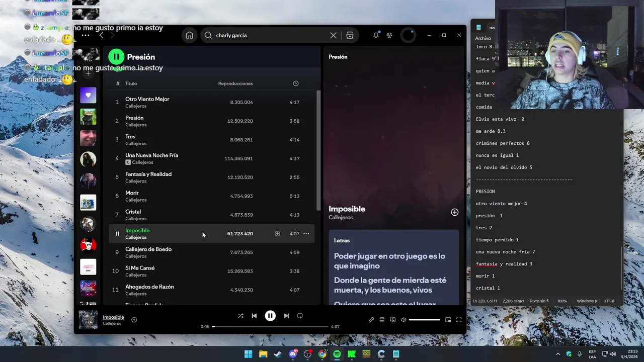Select track 'Si Me Cansé'
This screenshot has width=644, height=362.
pos(212,271)
